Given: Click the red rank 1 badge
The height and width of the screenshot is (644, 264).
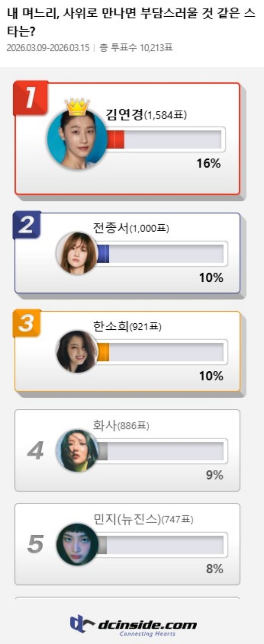Looking at the screenshot, I should click(x=30, y=98).
